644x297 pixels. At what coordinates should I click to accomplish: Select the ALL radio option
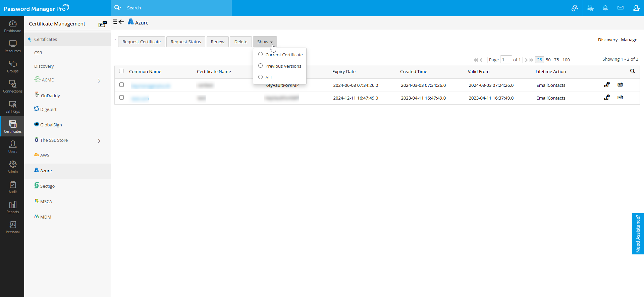click(260, 77)
